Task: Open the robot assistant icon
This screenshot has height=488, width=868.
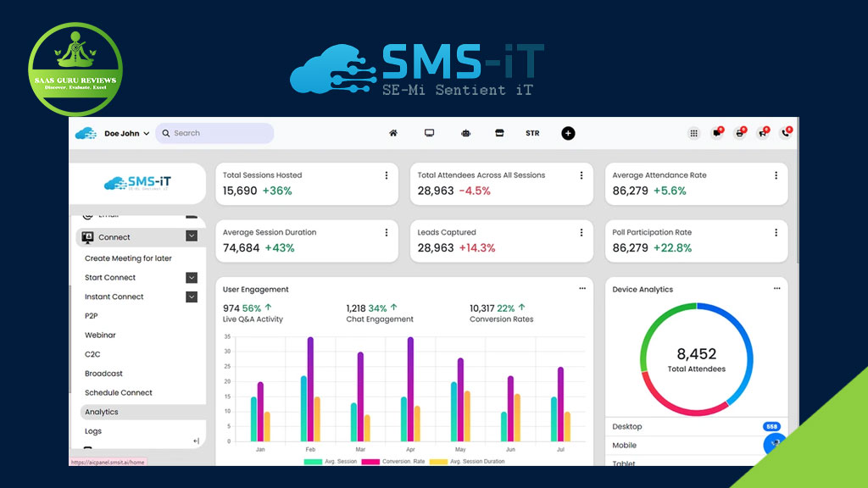Action: coord(465,133)
